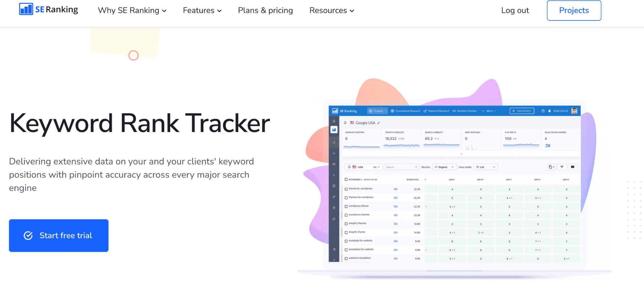
Task: Click the link icon for theme for wordpress
Action: pyautogui.click(x=396, y=189)
